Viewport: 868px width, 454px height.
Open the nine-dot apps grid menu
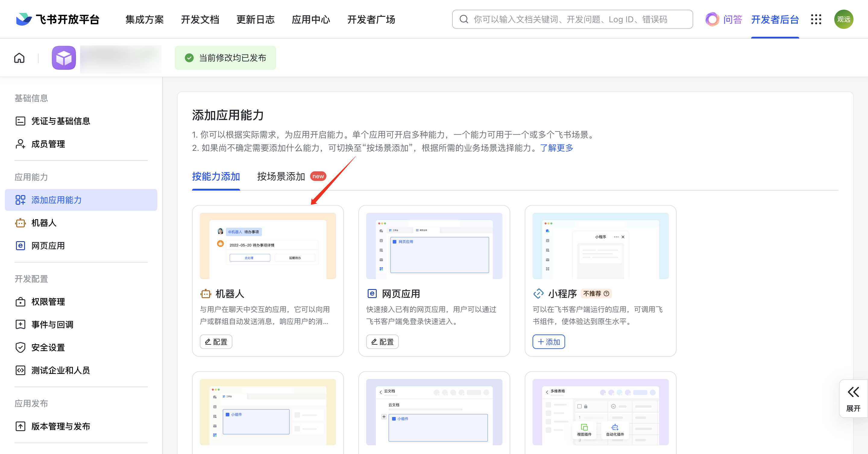click(816, 19)
